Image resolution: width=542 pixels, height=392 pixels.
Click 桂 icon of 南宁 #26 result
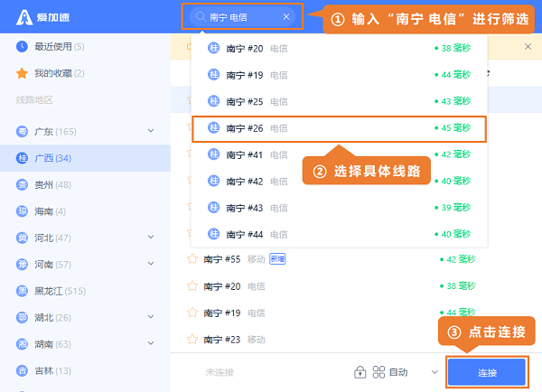(x=213, y=127)
